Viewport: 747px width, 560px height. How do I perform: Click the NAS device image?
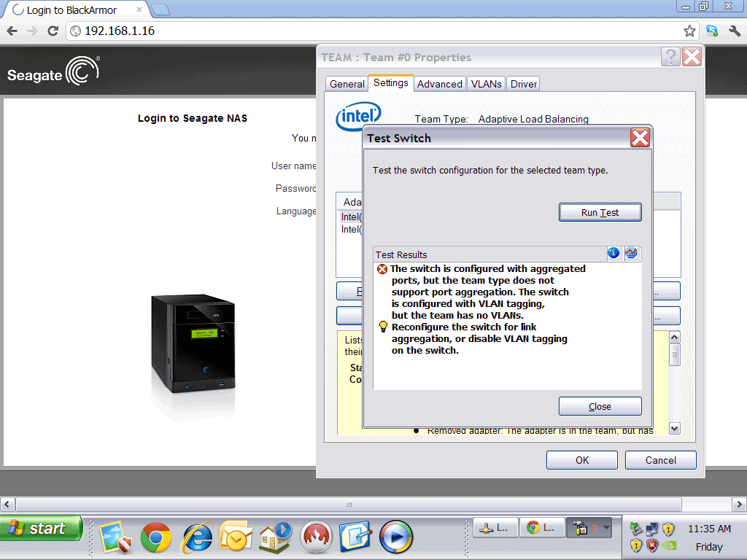(193, 343)
